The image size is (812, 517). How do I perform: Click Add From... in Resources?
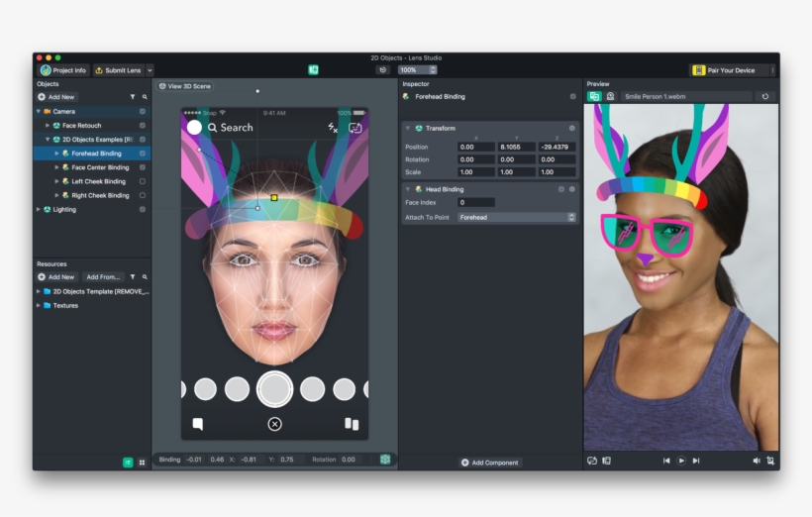tap(103, 277)
